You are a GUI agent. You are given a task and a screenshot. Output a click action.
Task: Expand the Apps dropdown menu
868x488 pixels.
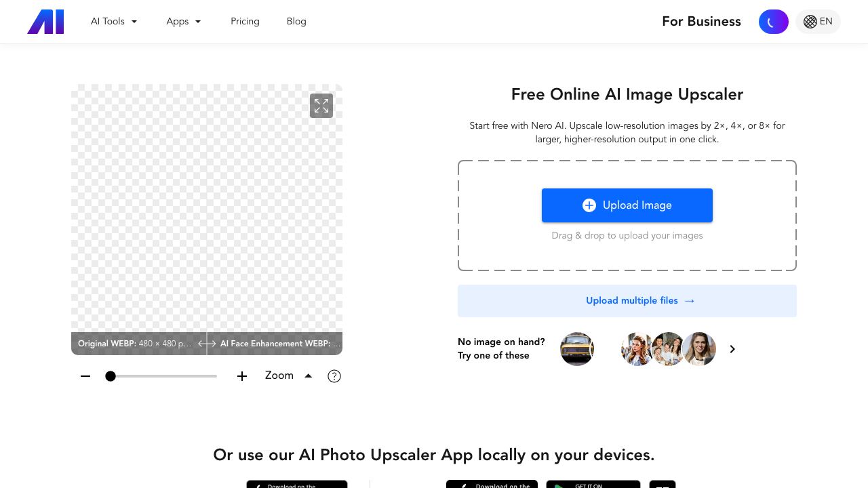(184, 22)
